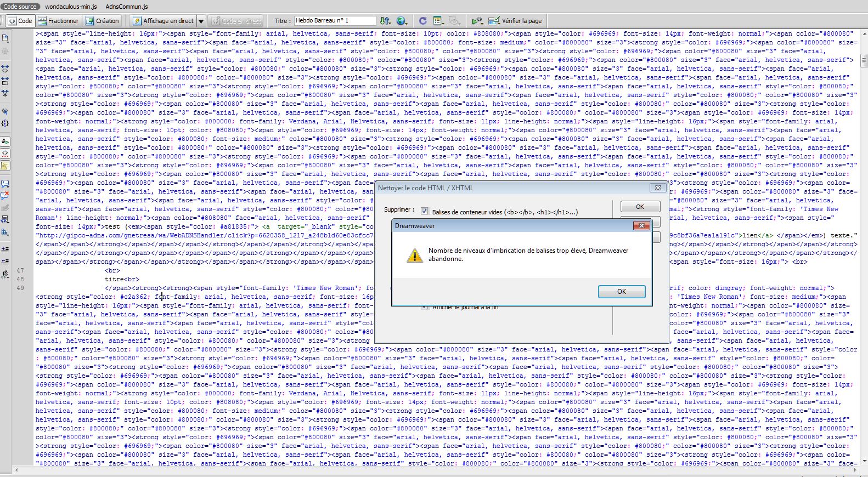The width and height of the screenshot is (868, 477).
Task: Click in the Titre text field
Action: point(335,21)
